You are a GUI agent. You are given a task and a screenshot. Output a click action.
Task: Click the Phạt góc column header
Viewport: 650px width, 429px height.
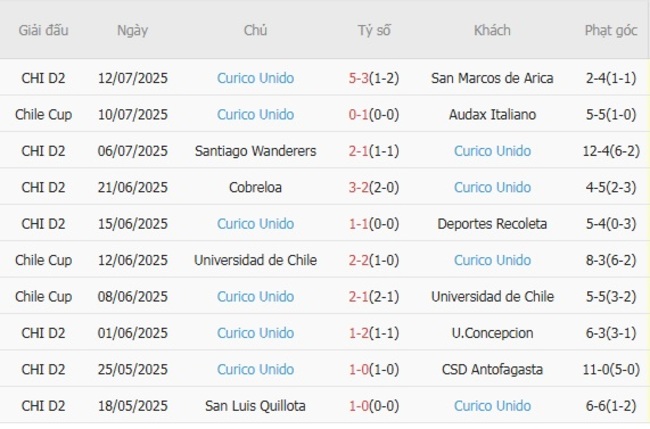[x=610, y=30]
